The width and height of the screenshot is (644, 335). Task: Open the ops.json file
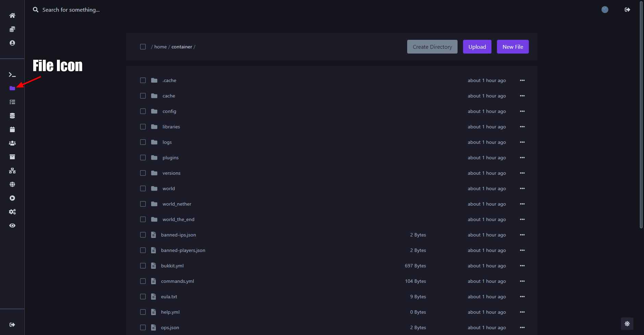[170, 327]
